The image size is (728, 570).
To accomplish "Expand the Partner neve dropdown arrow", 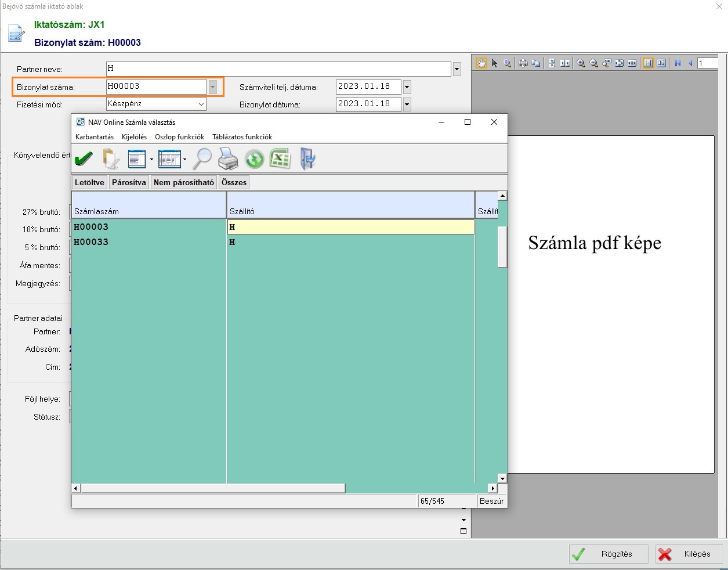I will coord(457,69).
